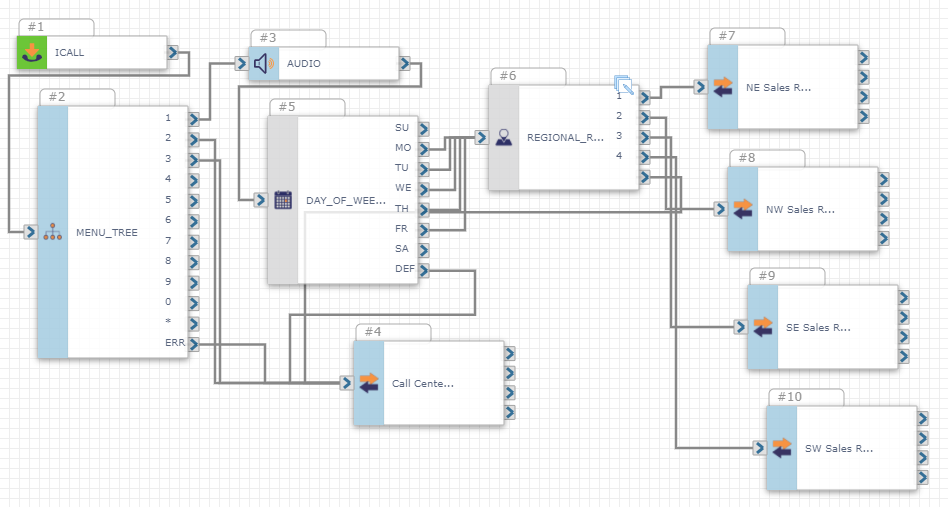
Task: Click the SE Sales R... node label
Action: tap(818, 328)
